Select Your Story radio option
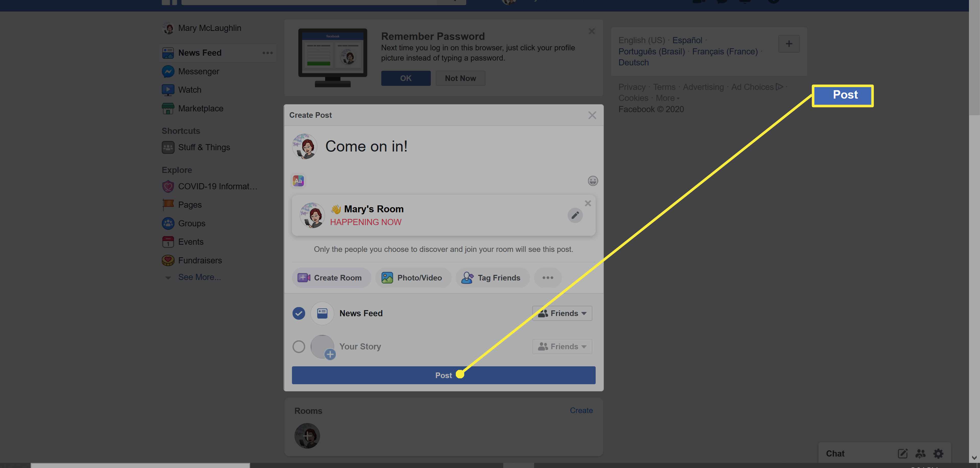This screenshot has width=980, height=468. coord(299,346)
